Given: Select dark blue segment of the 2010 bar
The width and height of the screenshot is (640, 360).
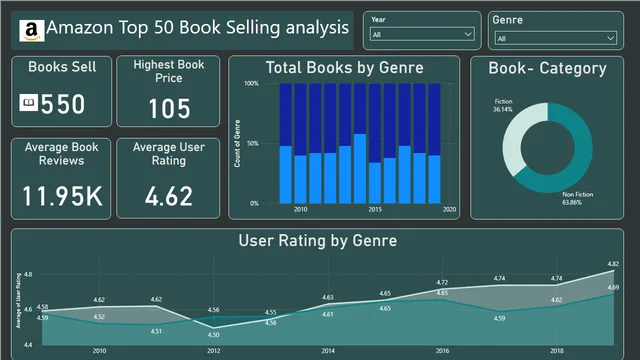Looking at the screenshot, I should point(300,119).
